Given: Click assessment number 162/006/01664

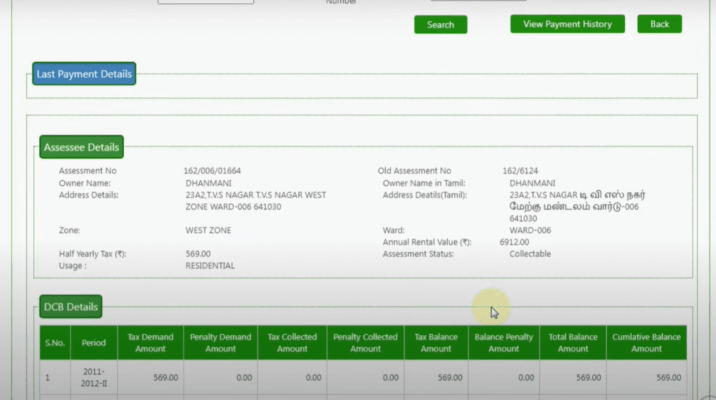Looking at the screenshot, I should pos(212,171).
